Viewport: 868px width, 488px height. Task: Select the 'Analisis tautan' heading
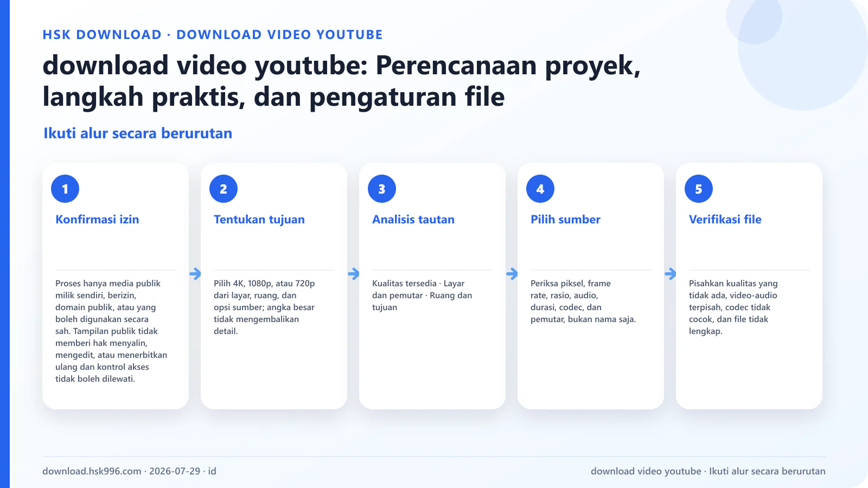413,220
